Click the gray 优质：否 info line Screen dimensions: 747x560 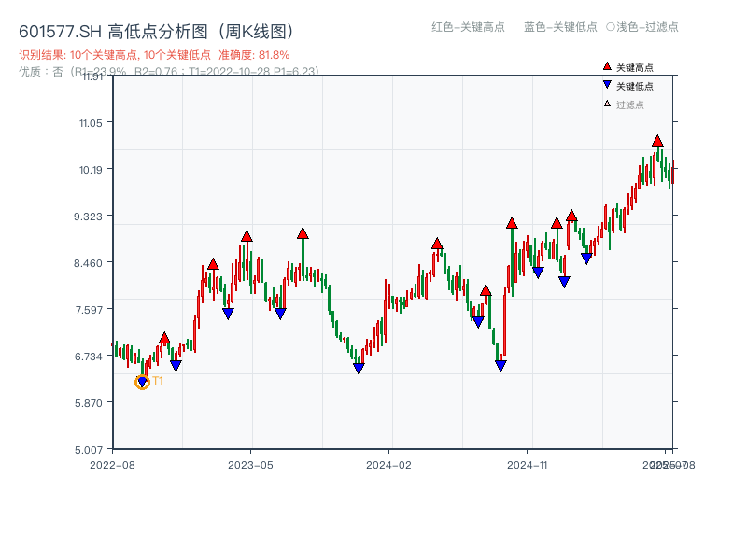pyautogui.click(x=169, y=72)
